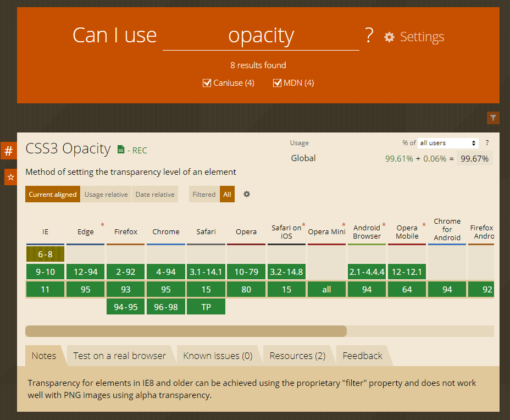The height and width of the screenshot is (420, 510).
Task: Click the Firefox 94-95 cell
Action: [x=125, y=307]
